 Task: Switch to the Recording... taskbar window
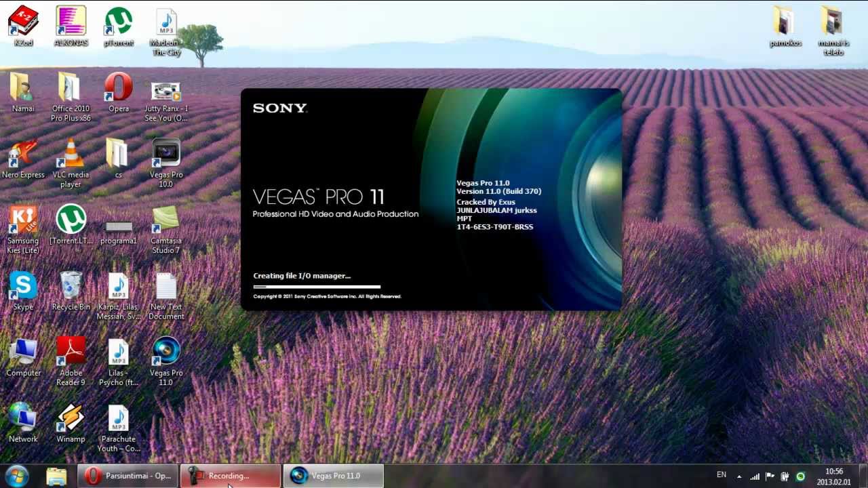click(231, 476)
